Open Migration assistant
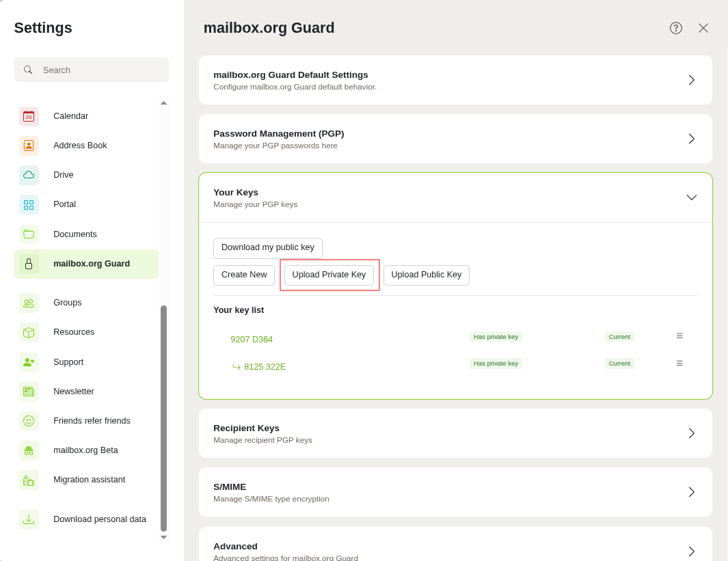The width and height of the screenshot is (728, 561). (86, 480)
